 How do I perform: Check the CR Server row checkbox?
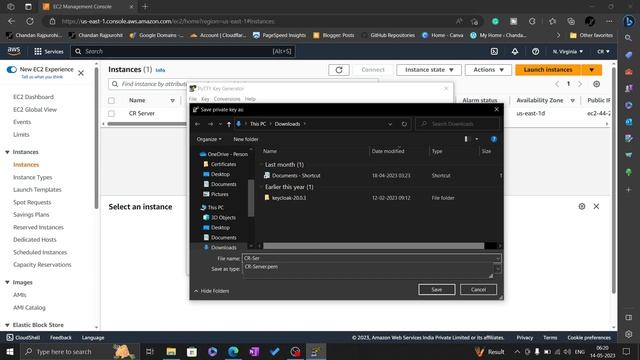click(x=111, y=113)
